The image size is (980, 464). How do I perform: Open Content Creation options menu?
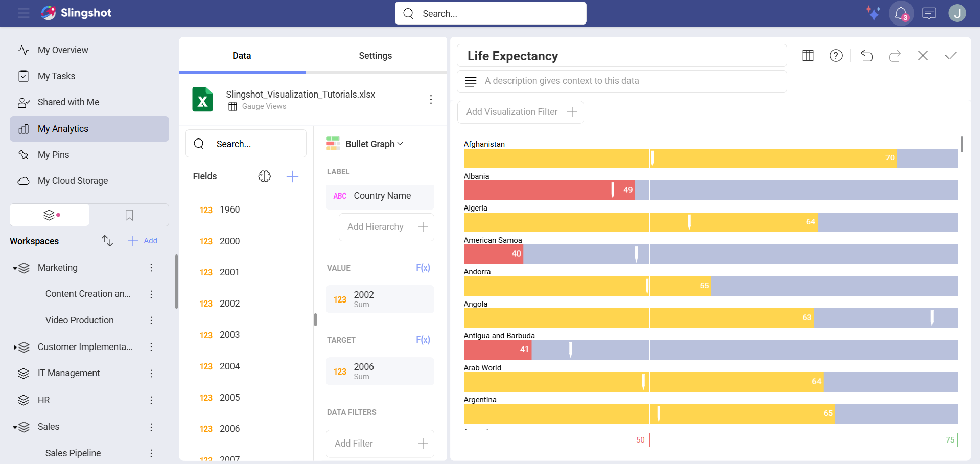[151, 294]
